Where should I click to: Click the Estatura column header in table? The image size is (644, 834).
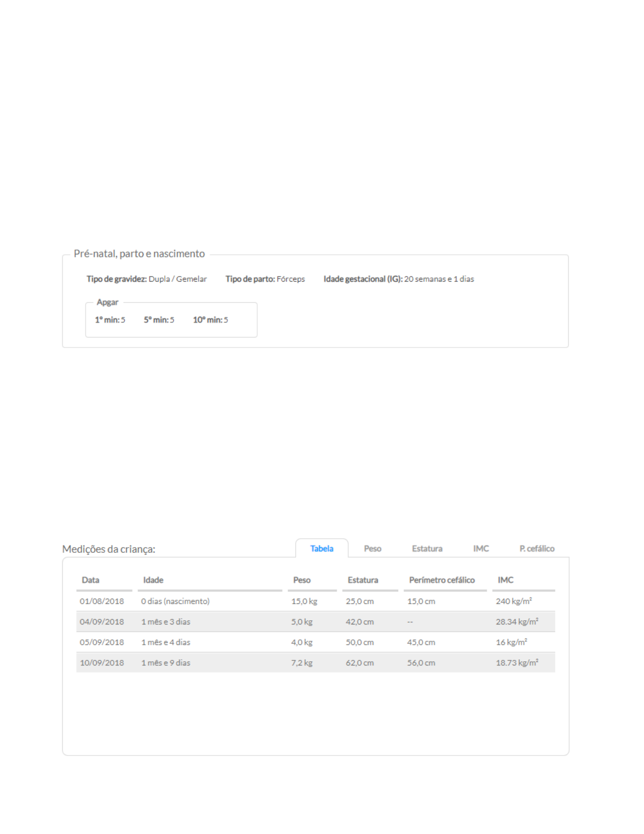click(x=363, y=580)
